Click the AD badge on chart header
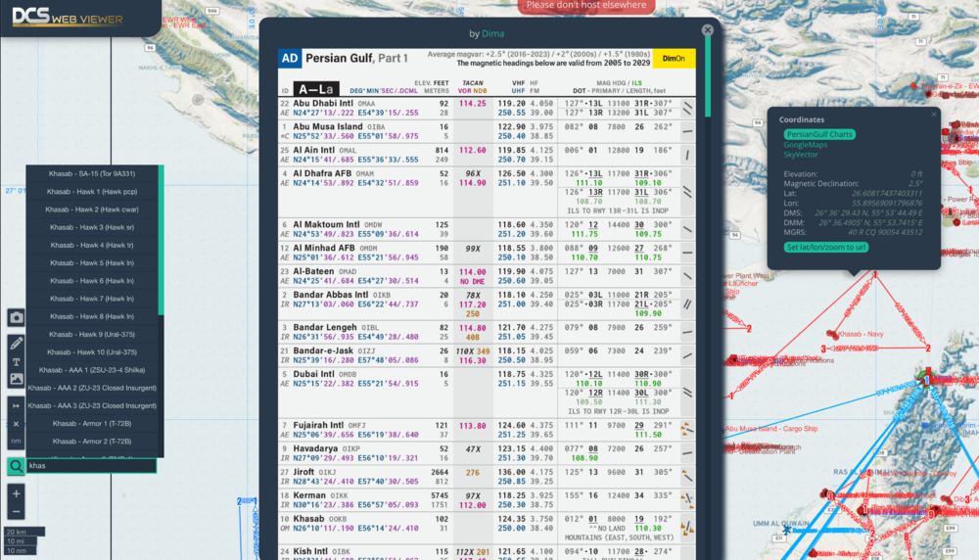 (290, 59)
